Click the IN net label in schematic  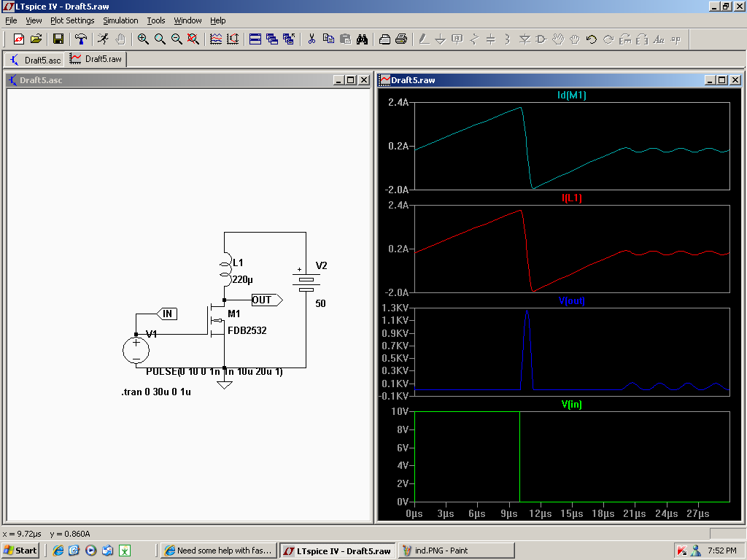click(x=167, y=314)
